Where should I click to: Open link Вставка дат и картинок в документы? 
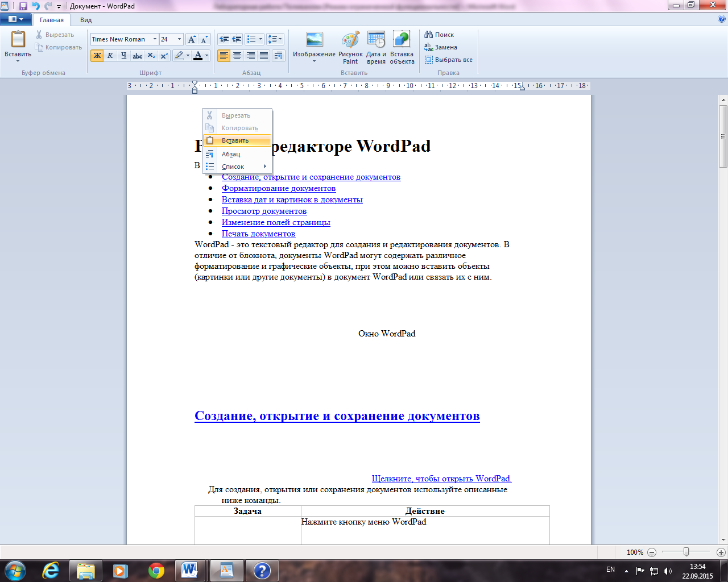tap(292, 199)
